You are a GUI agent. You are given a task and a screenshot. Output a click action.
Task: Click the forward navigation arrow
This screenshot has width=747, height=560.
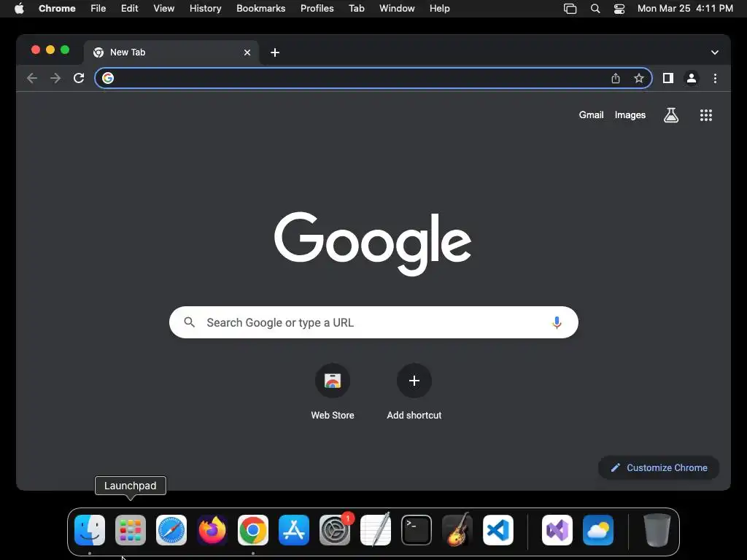[55, 78]
